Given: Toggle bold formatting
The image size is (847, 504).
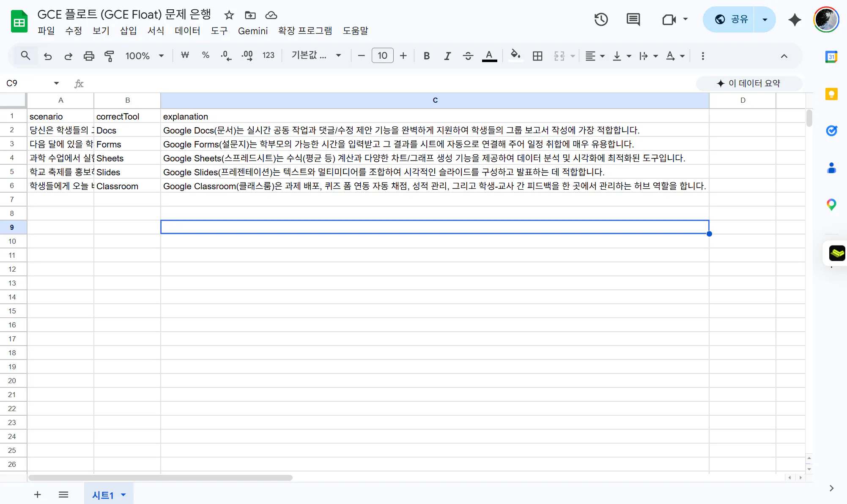Looking at the screenshot, I should click(427, 56).
